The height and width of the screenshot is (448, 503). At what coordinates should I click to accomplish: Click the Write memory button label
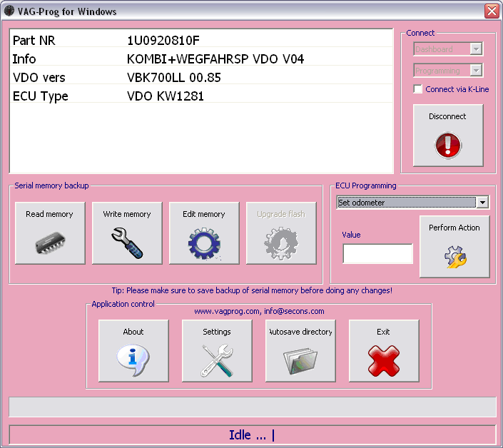click(127, 214)
